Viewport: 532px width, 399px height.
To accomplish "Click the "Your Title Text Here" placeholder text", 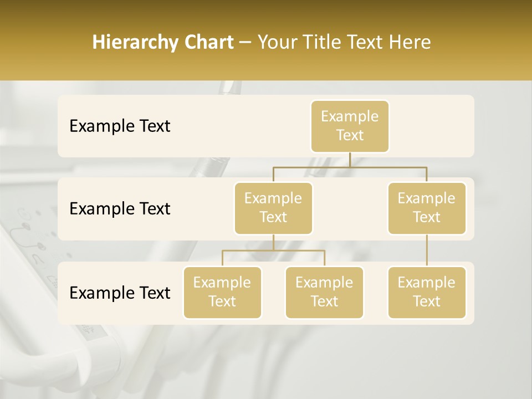I will pos(343,42).
